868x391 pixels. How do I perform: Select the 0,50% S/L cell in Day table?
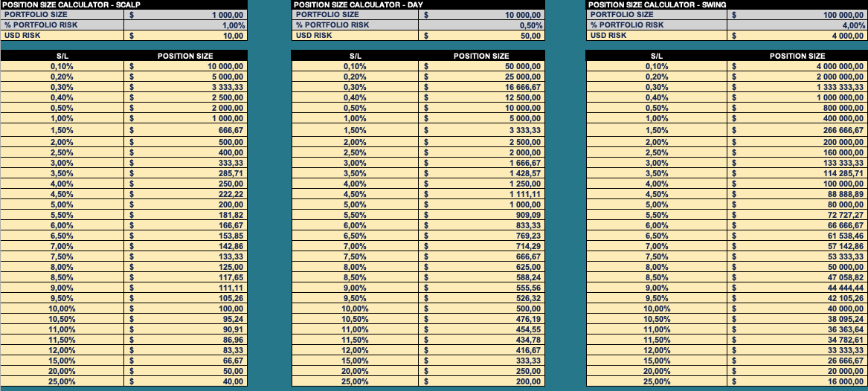[x=355, y=108]
